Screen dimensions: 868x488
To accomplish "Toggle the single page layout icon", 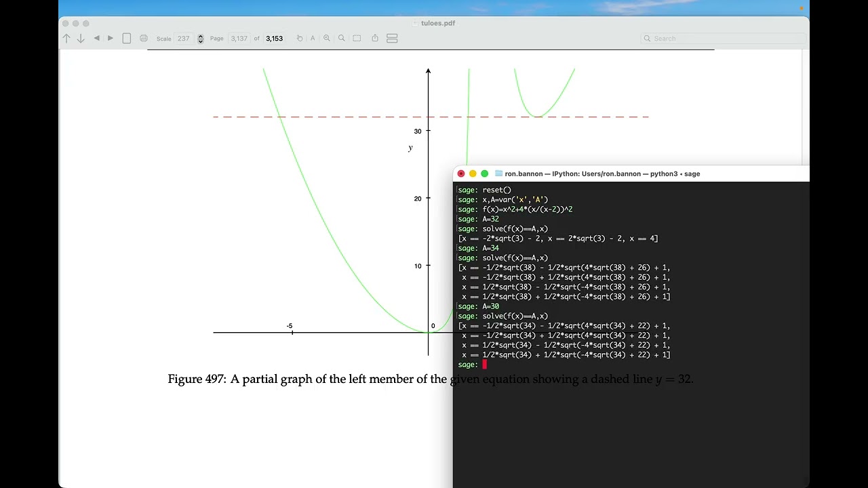I will point(127,39).
